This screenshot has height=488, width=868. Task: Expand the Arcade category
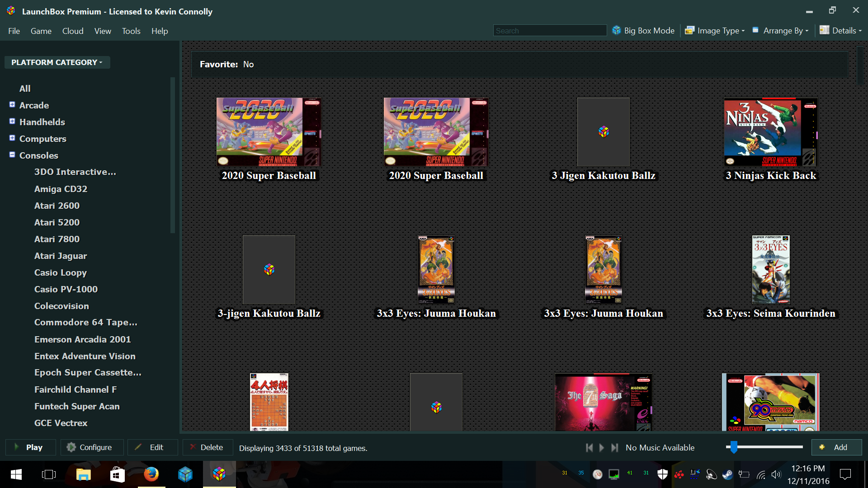[x=12, y=104]
